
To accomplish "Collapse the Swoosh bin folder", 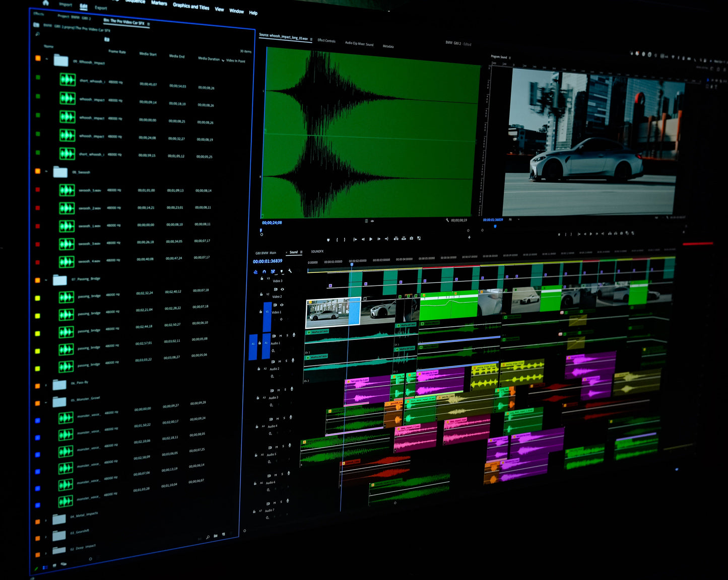I will point(46,172).
